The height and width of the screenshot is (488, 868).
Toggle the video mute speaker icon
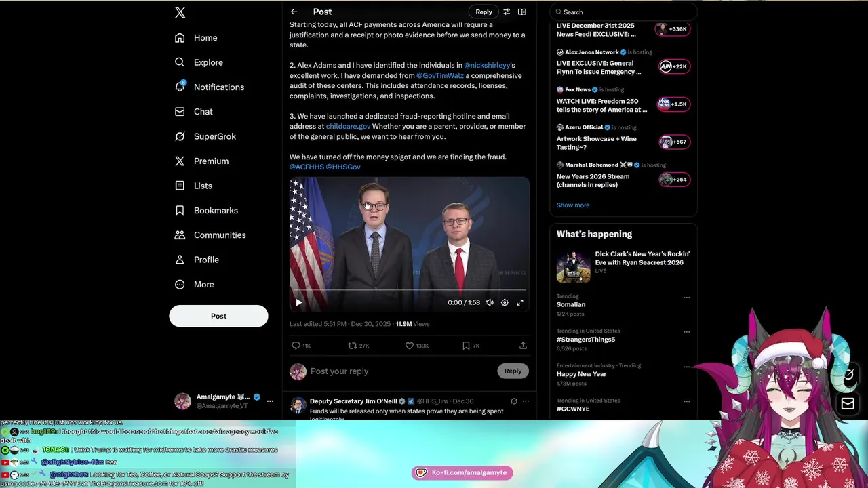coord(489,303)
